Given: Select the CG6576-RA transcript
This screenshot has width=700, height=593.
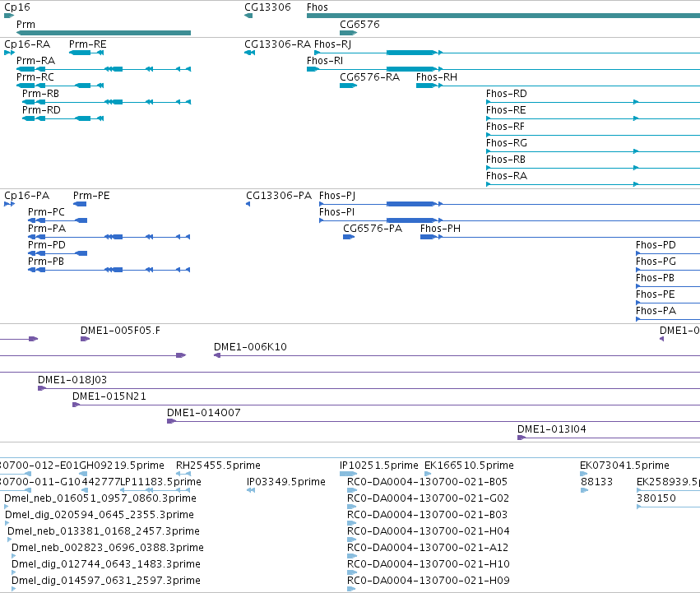Looking at the screenshot, I should point(348,86).
